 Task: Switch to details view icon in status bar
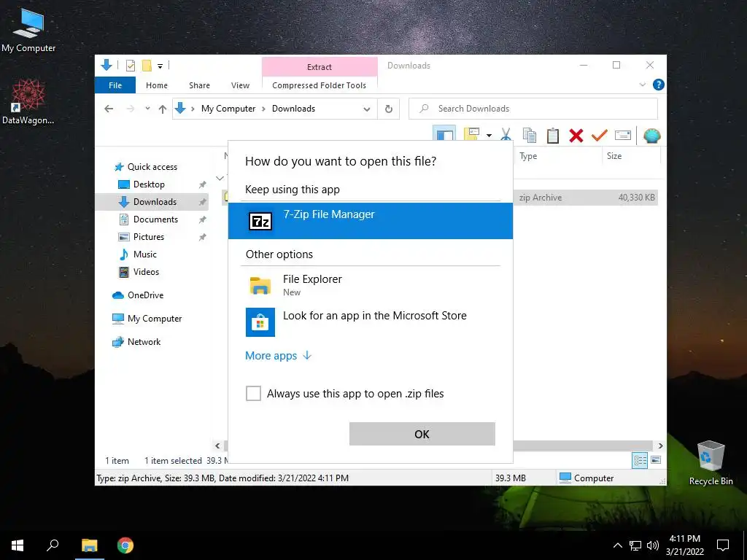(x=640, y=460)
